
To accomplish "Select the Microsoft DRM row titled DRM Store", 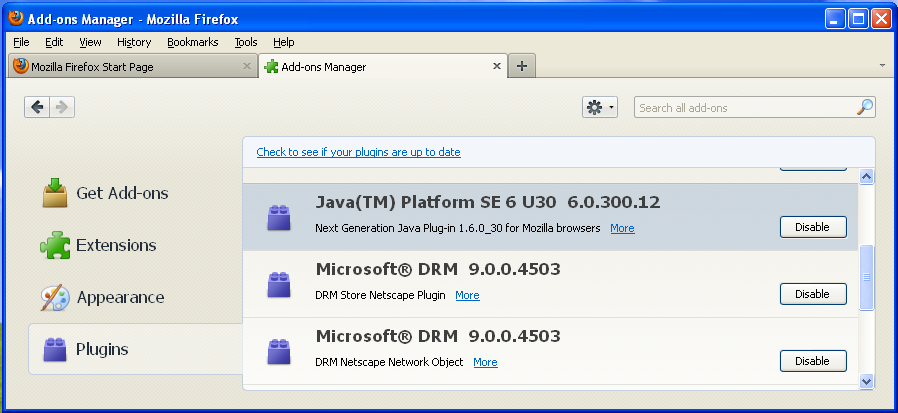I will pos(550,284).
